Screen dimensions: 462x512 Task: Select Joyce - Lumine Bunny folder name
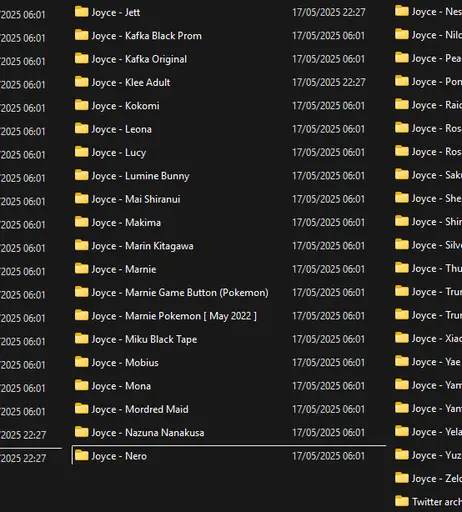pyautogui.click(x=140, y=176)
